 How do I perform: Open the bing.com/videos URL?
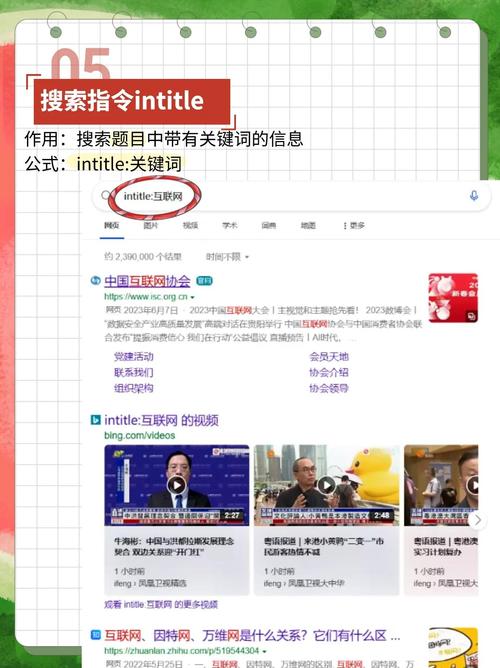pos(140,435)
